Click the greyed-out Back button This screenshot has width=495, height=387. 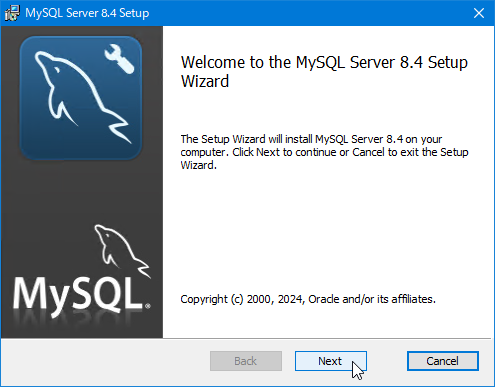(246, 361)
